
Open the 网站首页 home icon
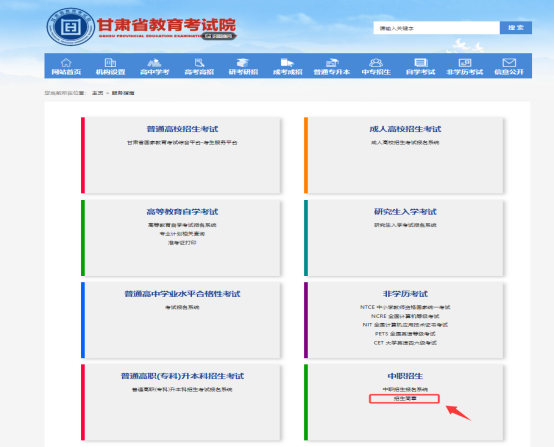pos(66,63)
